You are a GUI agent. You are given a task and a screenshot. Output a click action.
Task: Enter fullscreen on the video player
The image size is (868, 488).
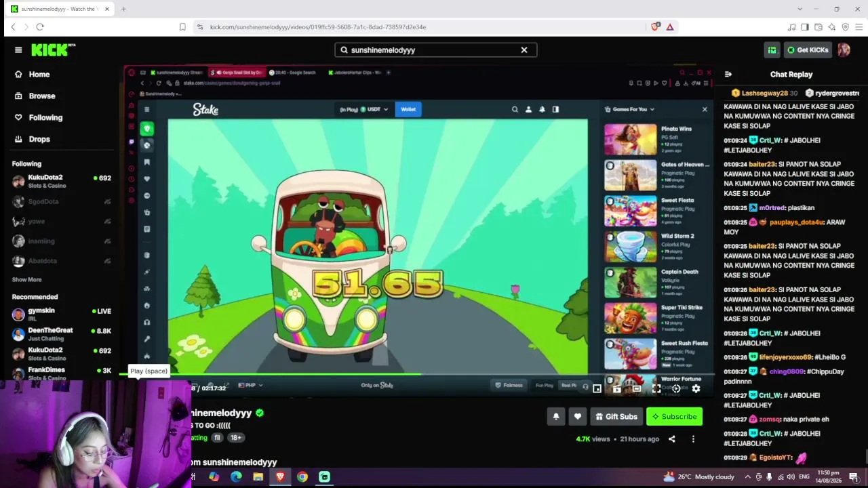656,389
